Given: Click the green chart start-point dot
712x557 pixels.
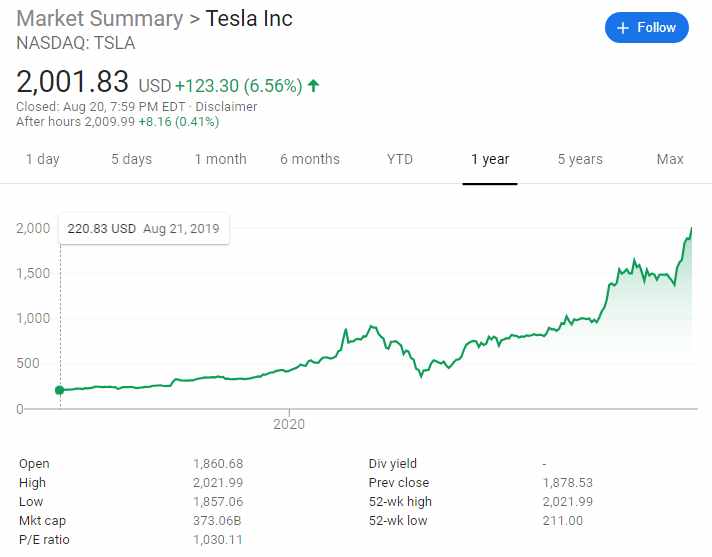Looking at the screenshot, I should (60, 390).
